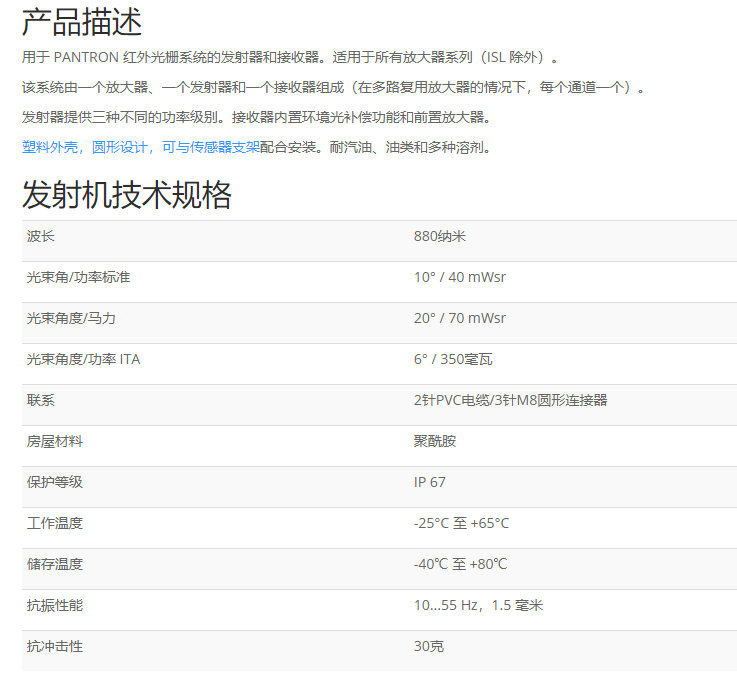Viewport: 737px width, 676px height.
Task: Select the 光束角度/马力 row label
Action: 71,318
